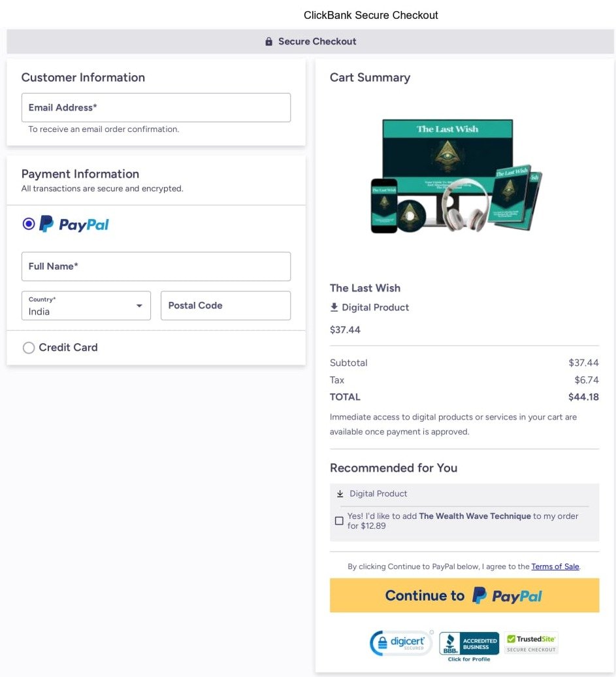Click the Continue to PayPal button
This screenshot has width=616, height=677.
click(x=464, y=595)
